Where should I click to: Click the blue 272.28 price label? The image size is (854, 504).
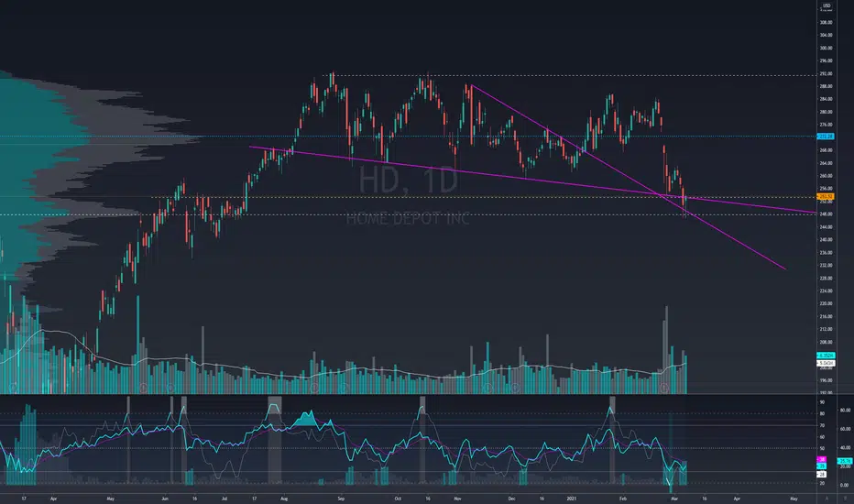826,137
